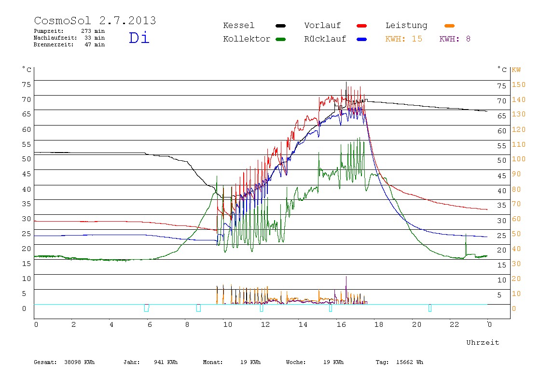Click the orange "130" KW axis value
The image size is (554, 392).
tap(519, 114)
